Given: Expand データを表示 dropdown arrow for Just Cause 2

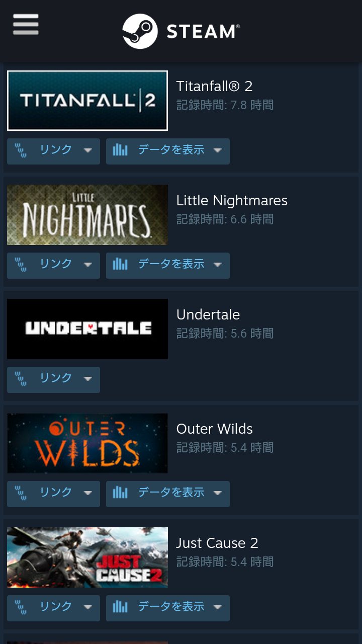Looking at the screenshot, I should 217,607.
